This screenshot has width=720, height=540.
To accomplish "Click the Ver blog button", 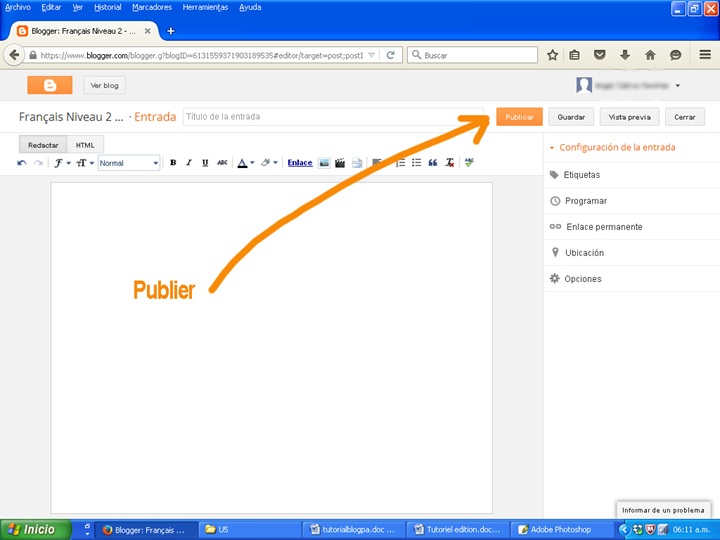I will click(x=104, y=85).
